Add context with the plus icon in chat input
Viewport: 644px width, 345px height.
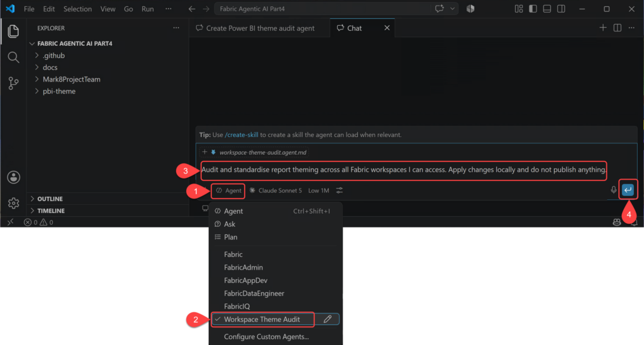pyautogui.click(x=204, y=152)
